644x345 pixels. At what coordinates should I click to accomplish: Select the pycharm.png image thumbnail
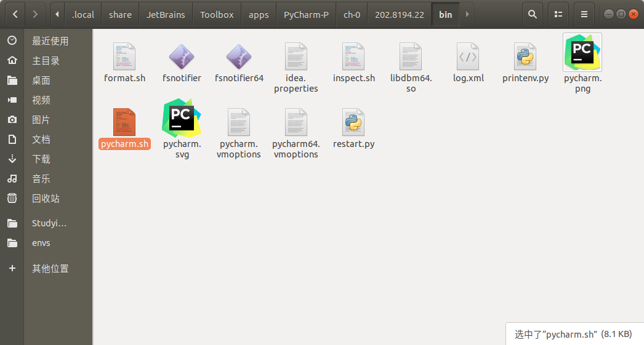[582, 52]
